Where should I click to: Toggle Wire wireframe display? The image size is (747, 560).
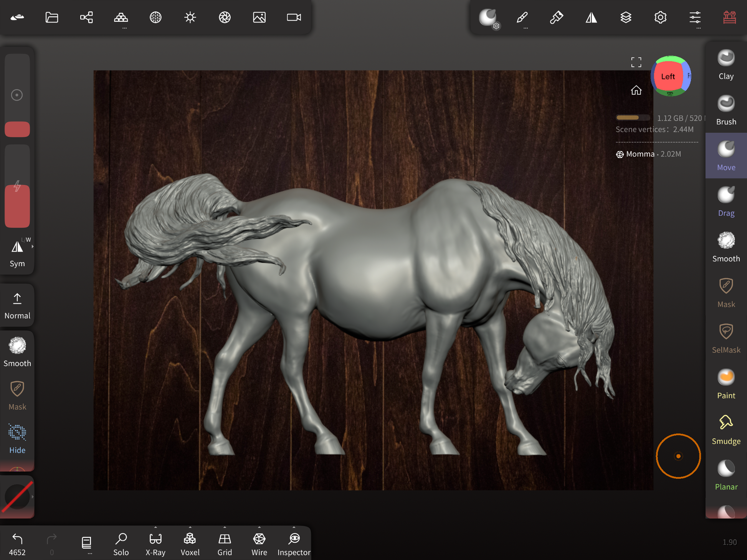click(x=259, y=543)
